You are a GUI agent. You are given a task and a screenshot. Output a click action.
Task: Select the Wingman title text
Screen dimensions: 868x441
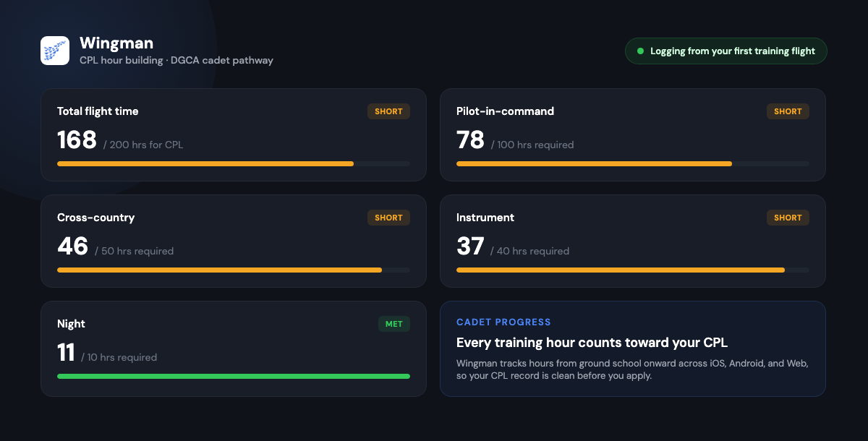click(x=116, y=43)
